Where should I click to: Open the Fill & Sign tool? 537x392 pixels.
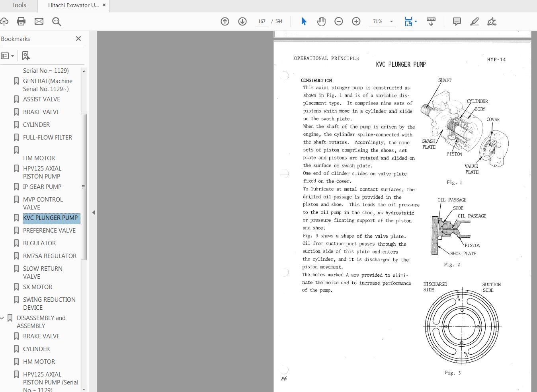(x=492, y=21)
